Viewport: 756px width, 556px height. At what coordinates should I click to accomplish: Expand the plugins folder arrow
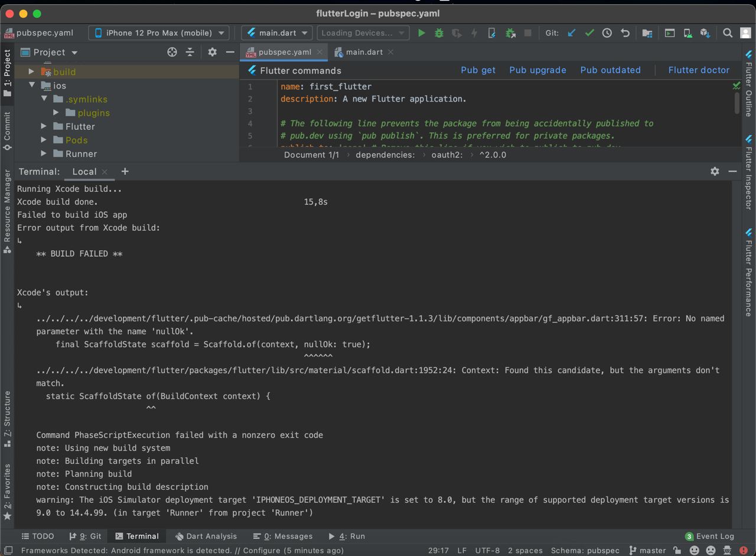coord(57,112)
